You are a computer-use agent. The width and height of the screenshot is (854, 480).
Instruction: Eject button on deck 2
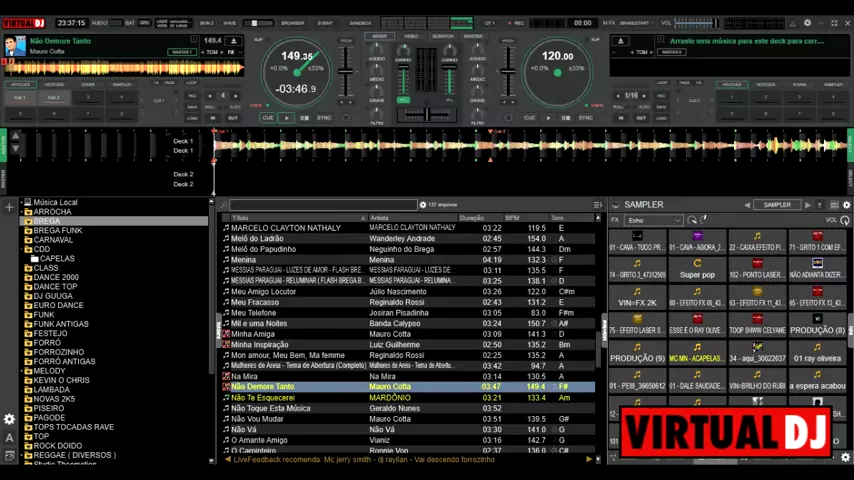tap(620, 41)
